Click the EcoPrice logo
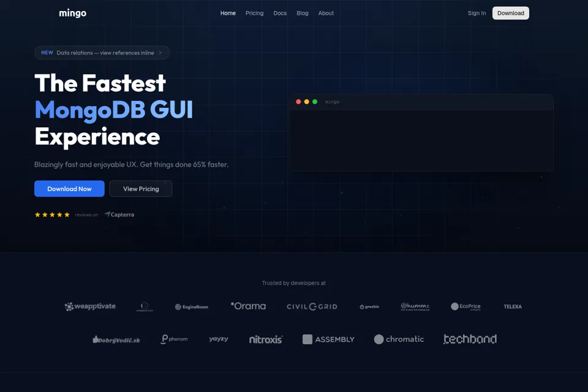The height and width of the screenshot is (392, 588). coord(466,306)
